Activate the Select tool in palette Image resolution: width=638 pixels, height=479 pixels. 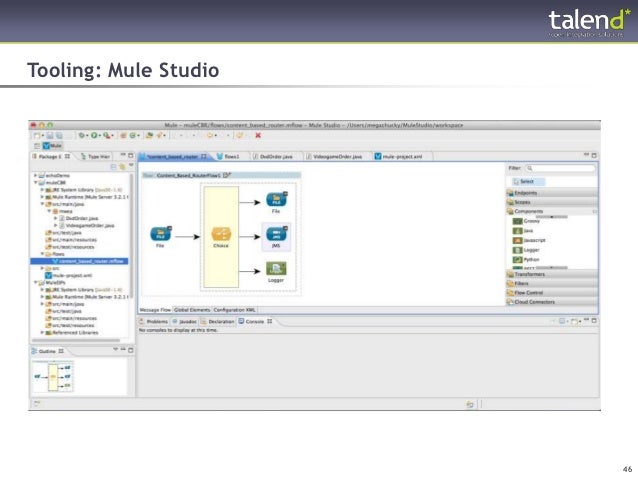(x=527, y=182)
